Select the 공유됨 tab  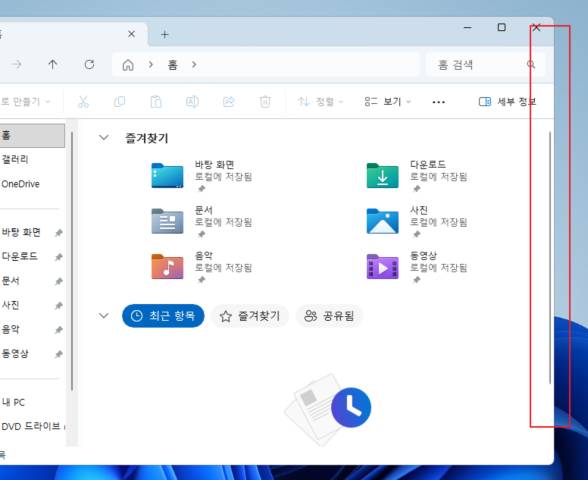(329, 316)
